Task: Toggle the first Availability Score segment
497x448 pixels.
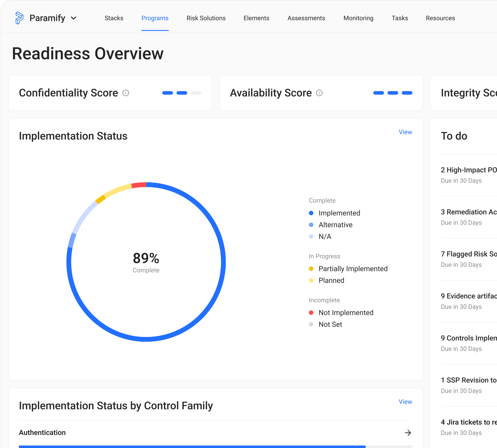Action: pos(379,93)
